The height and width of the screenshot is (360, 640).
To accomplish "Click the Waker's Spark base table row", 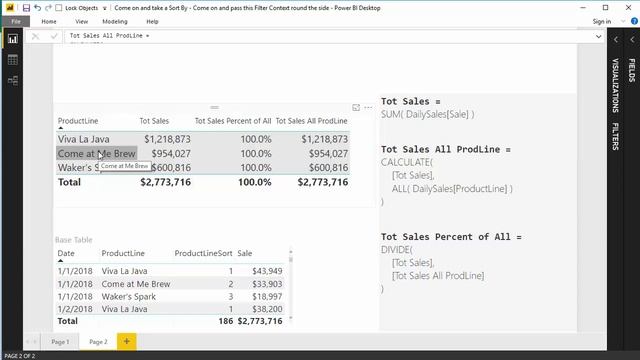I will (x=170, y=296).
